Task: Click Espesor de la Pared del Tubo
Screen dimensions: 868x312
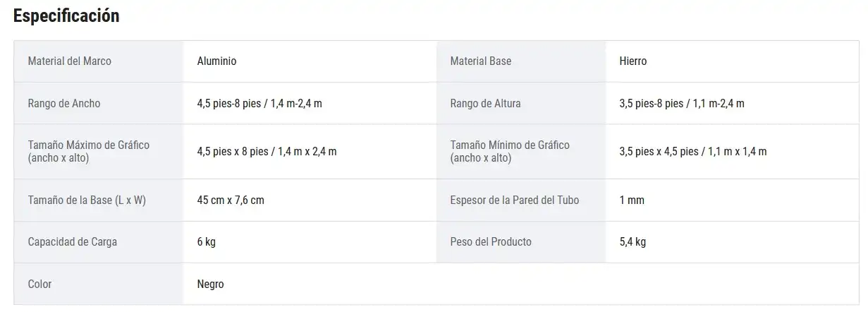Action: (514, 200)
